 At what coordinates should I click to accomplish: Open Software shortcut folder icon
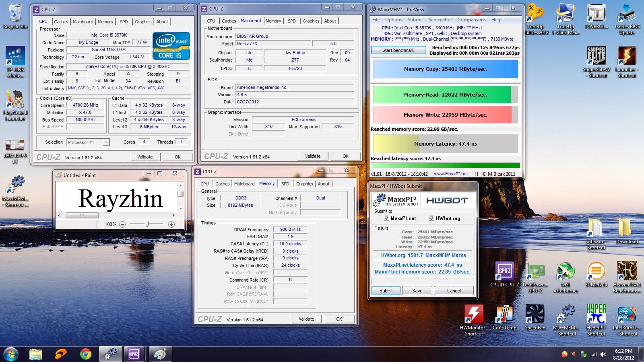[x=596, y=234]
